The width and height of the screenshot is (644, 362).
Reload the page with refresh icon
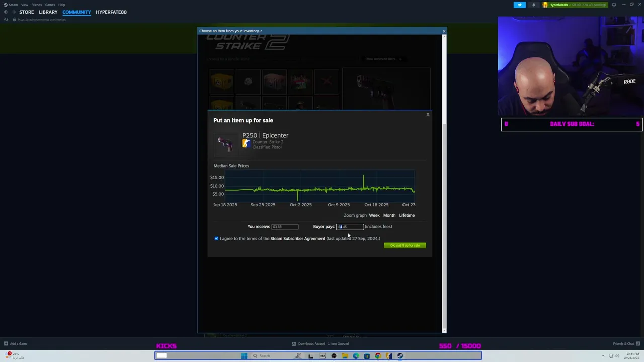point(6,19)
